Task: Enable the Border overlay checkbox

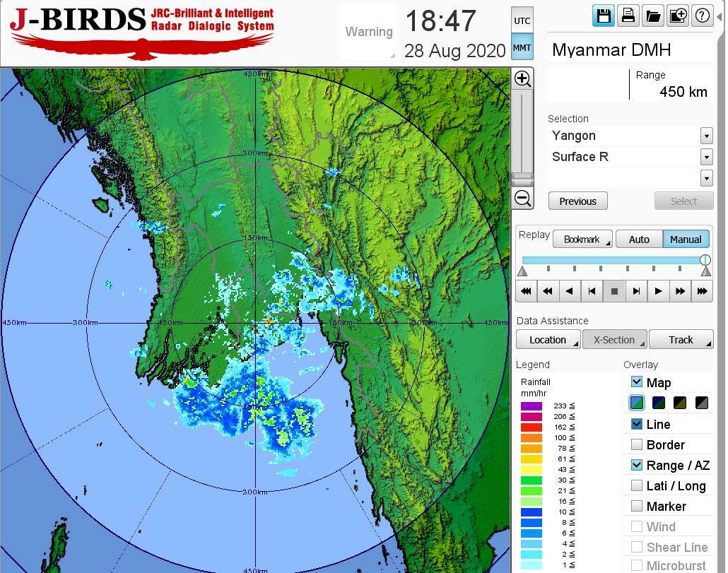Action: (x=637, y=444)
